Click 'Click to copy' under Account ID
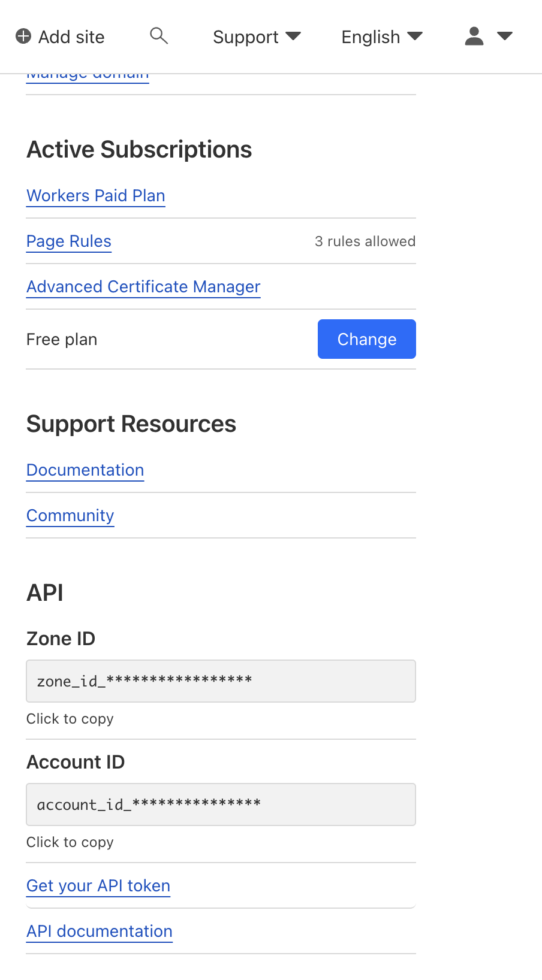 (x=70, y=842)
